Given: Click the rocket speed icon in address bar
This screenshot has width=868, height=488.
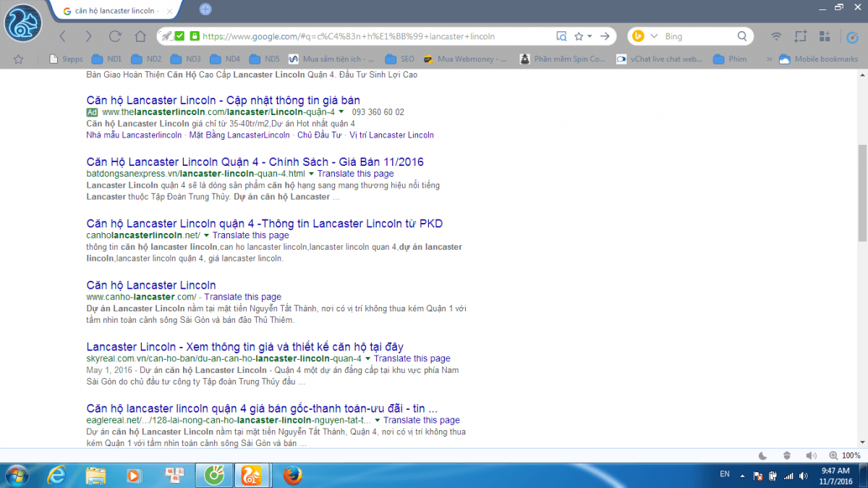Looking at the screenshot, I should [166, 36].
